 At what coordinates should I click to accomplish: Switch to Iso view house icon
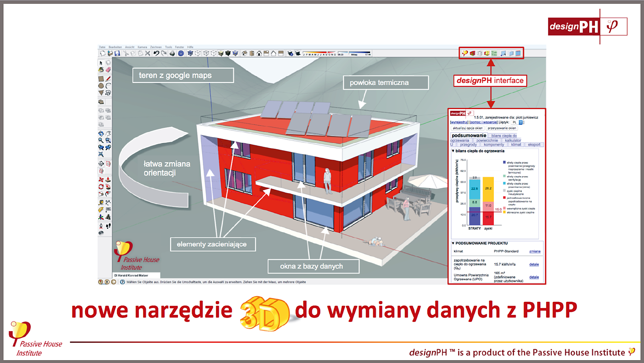245,53
